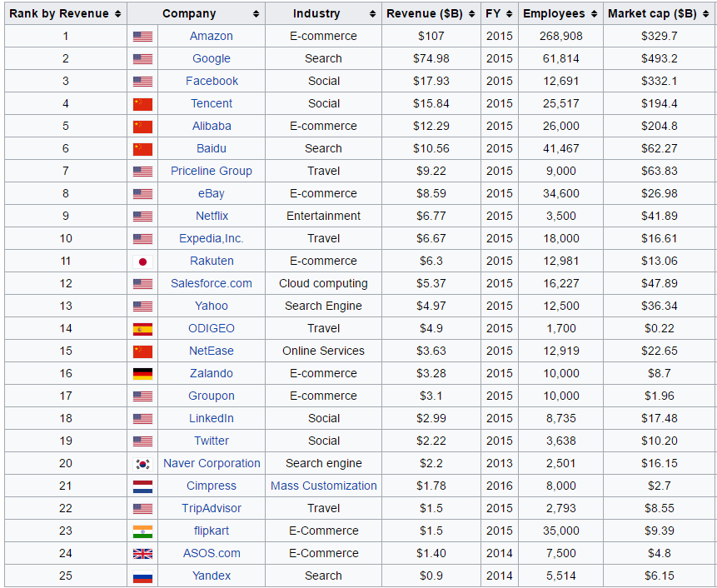Viewport: 717px width, 588px height.
Task: Select Amazon's revenue value $107
Action: coord(431,36)
